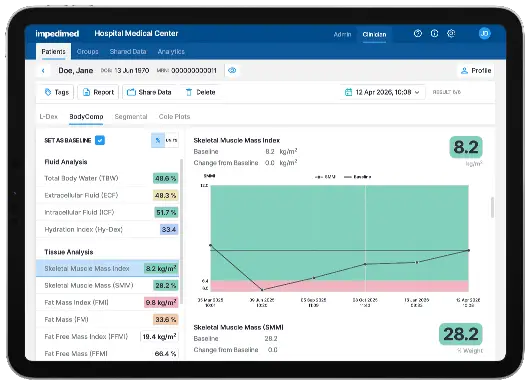Image resolution: width=531 pixels, height=386 pixels.
Task: Select Skeletal Muscle Mass Index row
Action: pyautogui.click(x=107, y=269)
